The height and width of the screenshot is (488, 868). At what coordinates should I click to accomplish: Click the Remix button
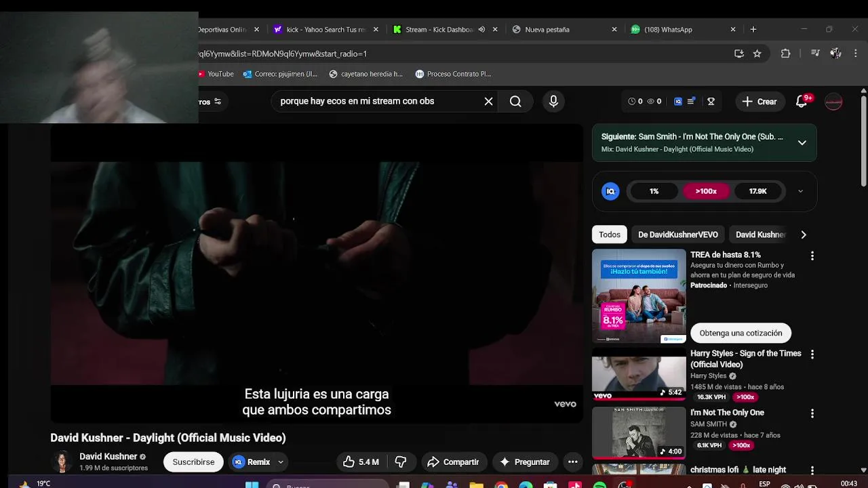(x=252, y=462)
